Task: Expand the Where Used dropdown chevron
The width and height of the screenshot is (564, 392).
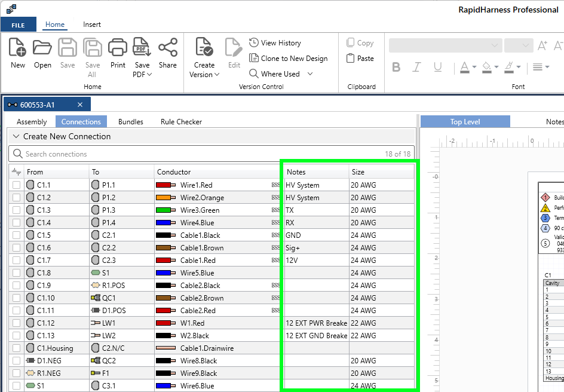Action: click(x=310, y=73)
